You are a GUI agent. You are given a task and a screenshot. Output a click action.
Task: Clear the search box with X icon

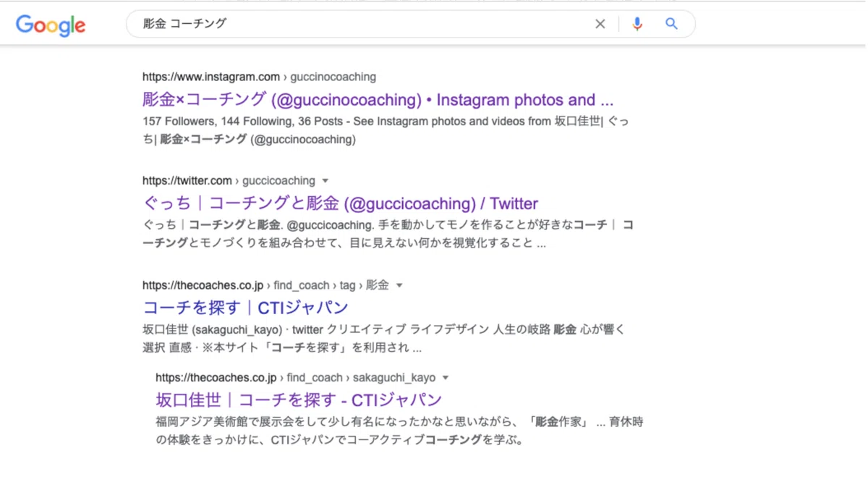click(x=600, y=24)
